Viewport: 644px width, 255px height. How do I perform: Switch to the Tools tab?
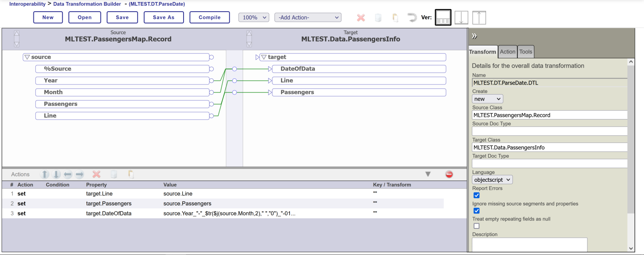526,51
